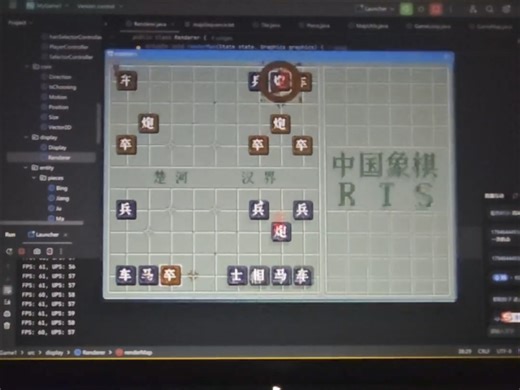Screen dimensions: 520x390
Task: Click the Debug bug icon in toolbar
Action: [x=421, y=9]
